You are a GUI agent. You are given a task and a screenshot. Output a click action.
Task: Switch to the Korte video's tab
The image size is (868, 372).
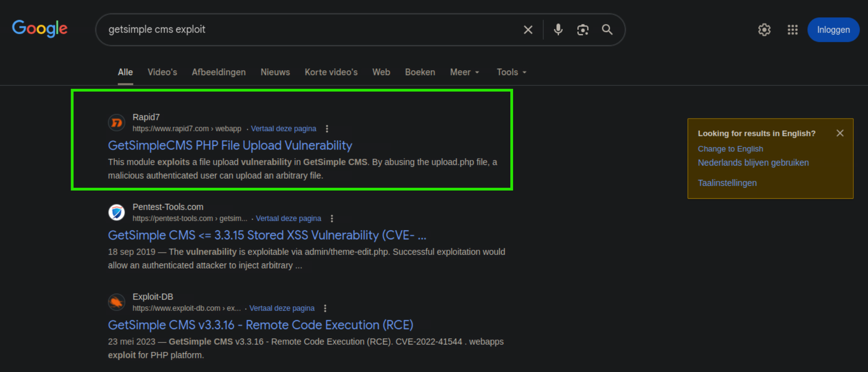[331, 72]
